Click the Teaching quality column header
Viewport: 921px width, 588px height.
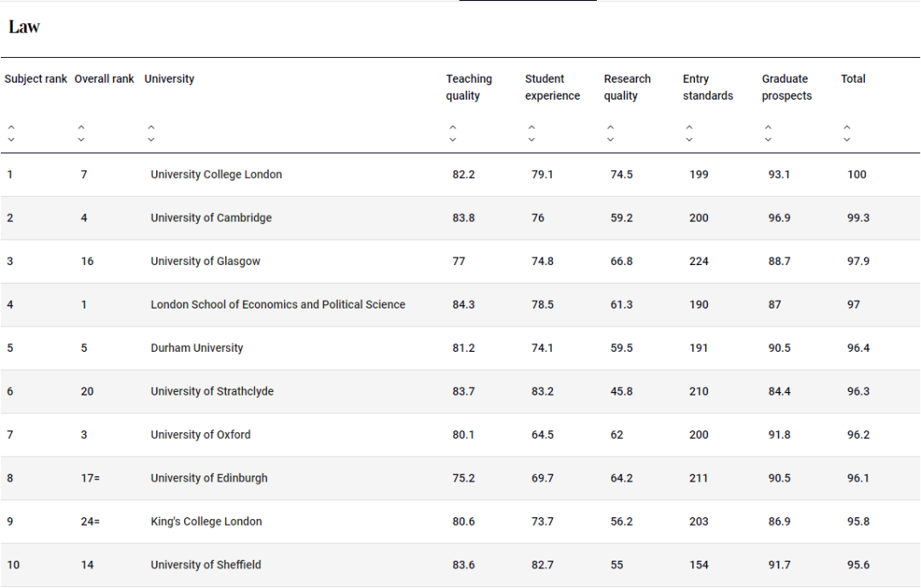tap(468, 87)
